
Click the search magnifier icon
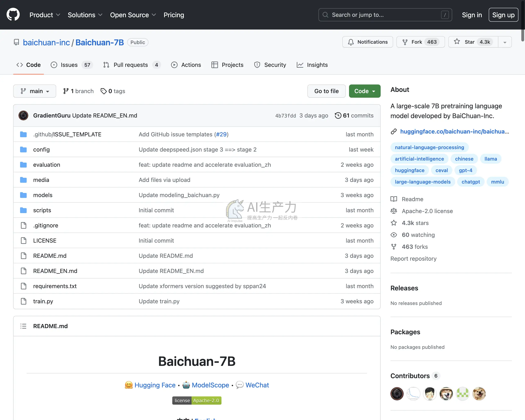(325, 15)
